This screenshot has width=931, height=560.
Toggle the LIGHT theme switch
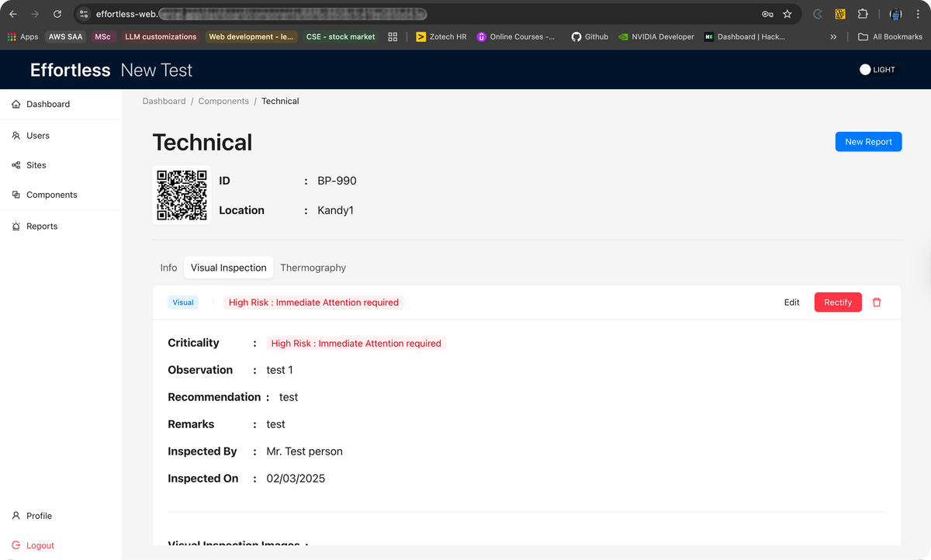coord(877,70)
